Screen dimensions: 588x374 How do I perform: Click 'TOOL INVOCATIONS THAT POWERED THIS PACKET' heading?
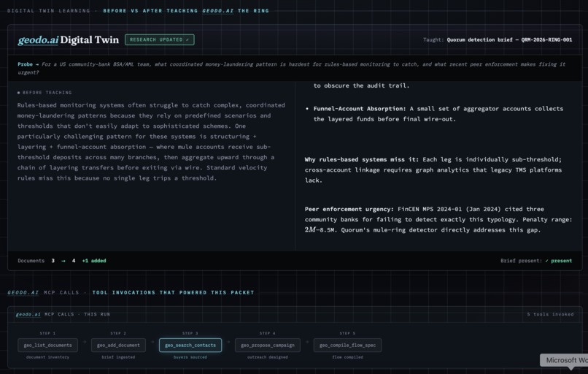(173, 292)
